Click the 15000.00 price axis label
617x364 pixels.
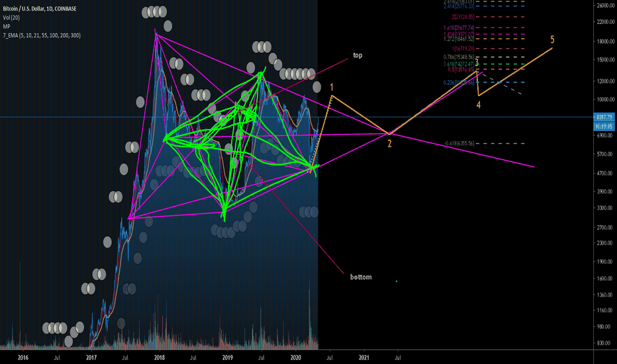coord(605,60)
